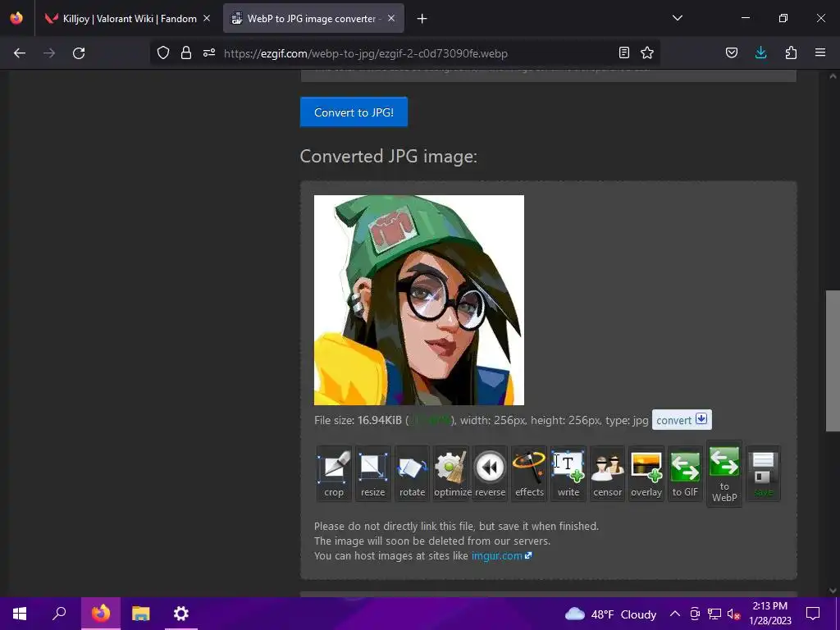The height and width of the screenshot is (630, 840).
Task: Open site permissions settings icon
Action: pos(209,52)
